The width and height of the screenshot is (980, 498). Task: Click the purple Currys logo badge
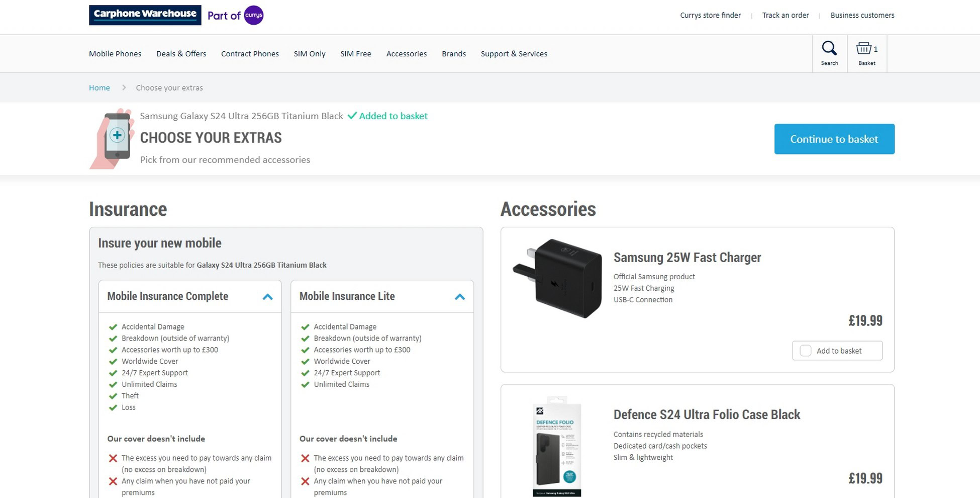(x=254, y=15)
